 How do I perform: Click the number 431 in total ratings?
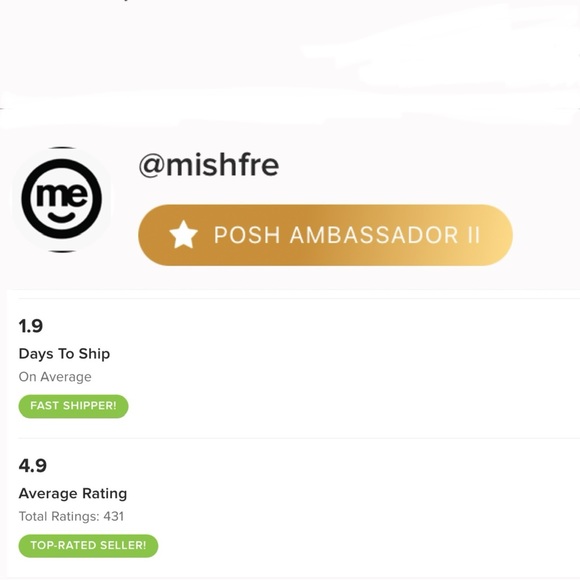pyautogui.click(x=114, y=516)
